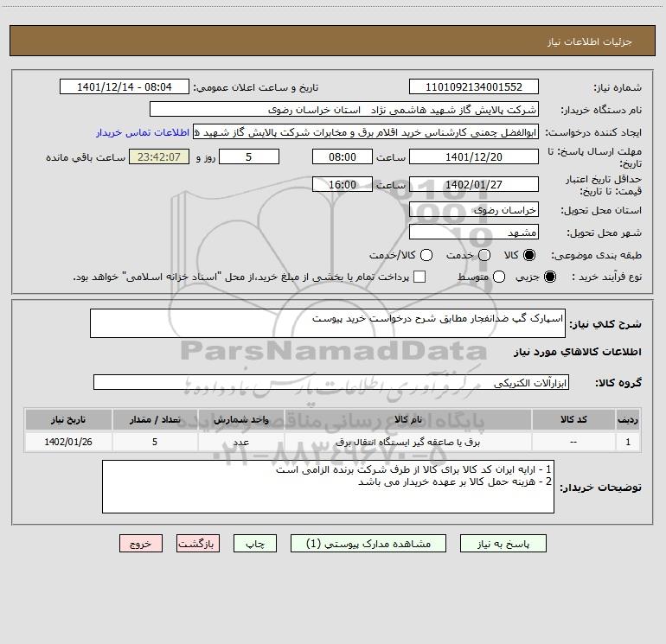Click the شماره نیاز number field

point(474,87)
